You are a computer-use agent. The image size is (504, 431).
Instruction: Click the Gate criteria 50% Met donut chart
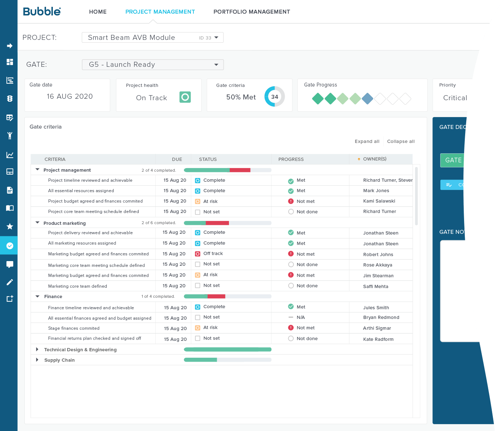tap(274, 96)
